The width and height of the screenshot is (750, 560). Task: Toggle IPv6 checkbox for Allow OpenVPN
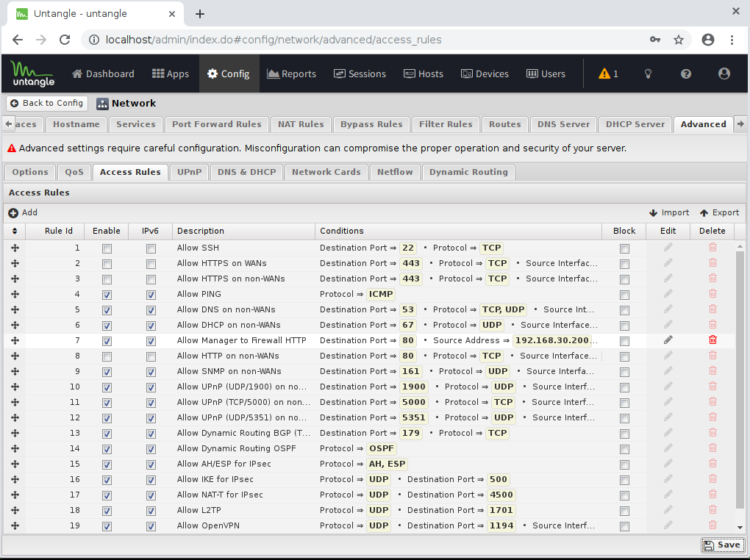151,526
